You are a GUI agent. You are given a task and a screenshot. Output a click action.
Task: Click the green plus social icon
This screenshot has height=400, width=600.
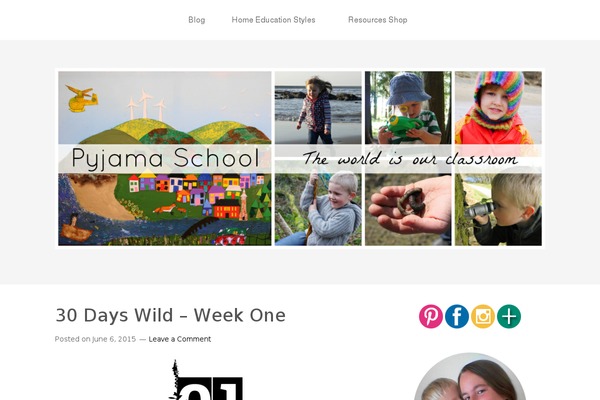click(509, 316)
